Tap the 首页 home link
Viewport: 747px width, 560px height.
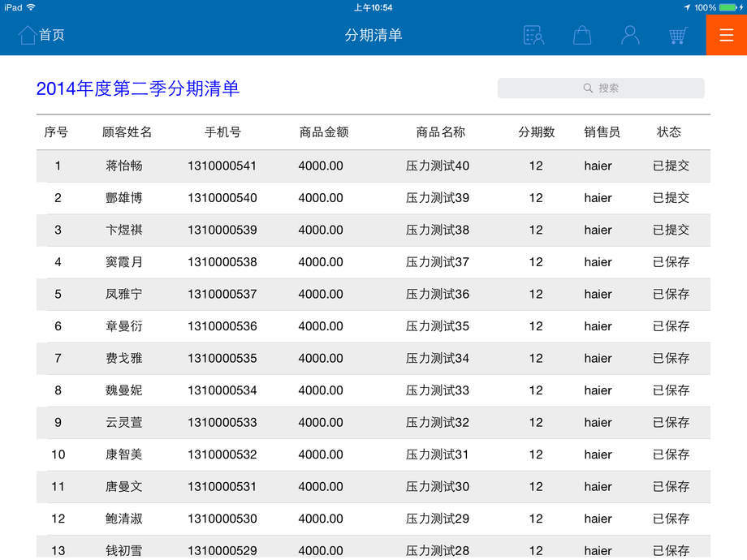tap(52, 35)
